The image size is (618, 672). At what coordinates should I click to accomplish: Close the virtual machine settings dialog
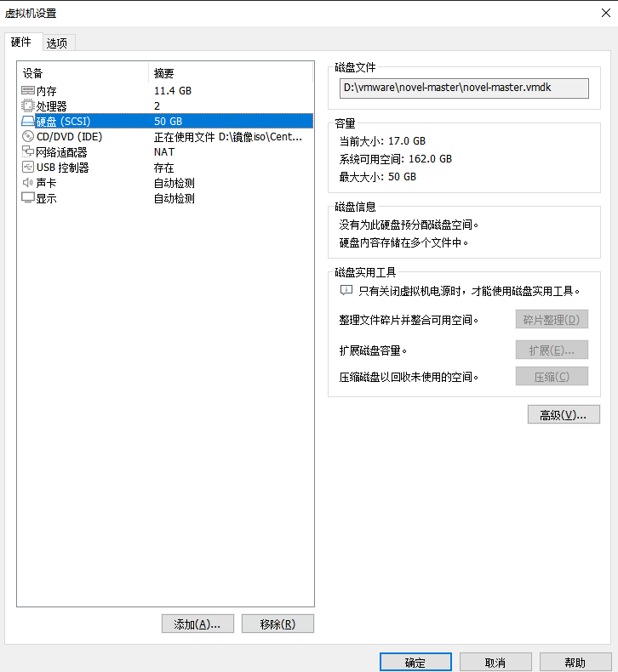(x=606, y=13)
